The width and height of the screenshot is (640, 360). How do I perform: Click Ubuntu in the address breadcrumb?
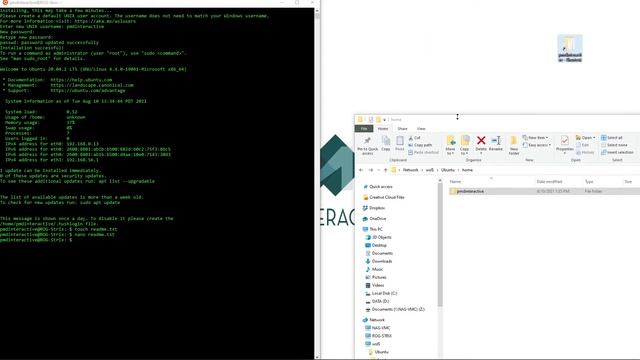[448, 170]
